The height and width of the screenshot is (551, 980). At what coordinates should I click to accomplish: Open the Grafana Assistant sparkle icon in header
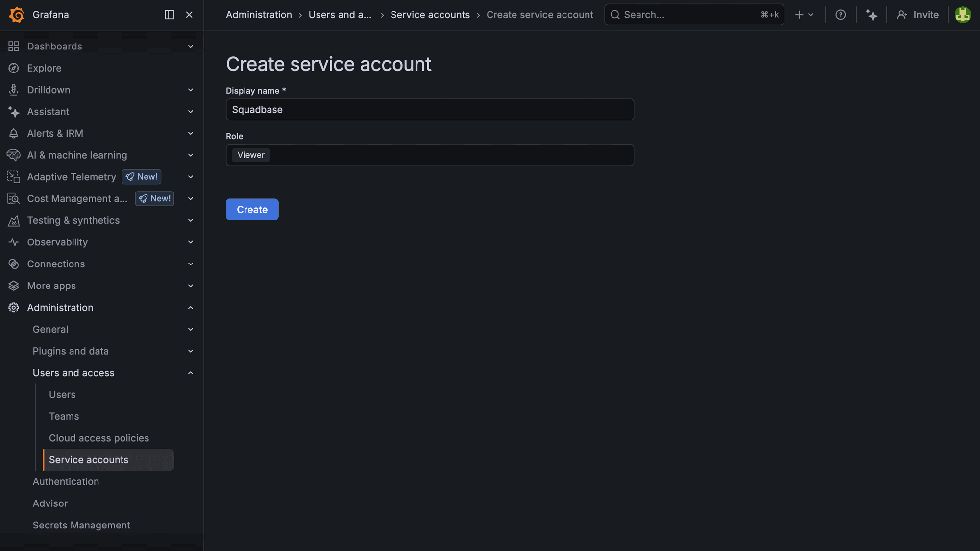point(871,15)
